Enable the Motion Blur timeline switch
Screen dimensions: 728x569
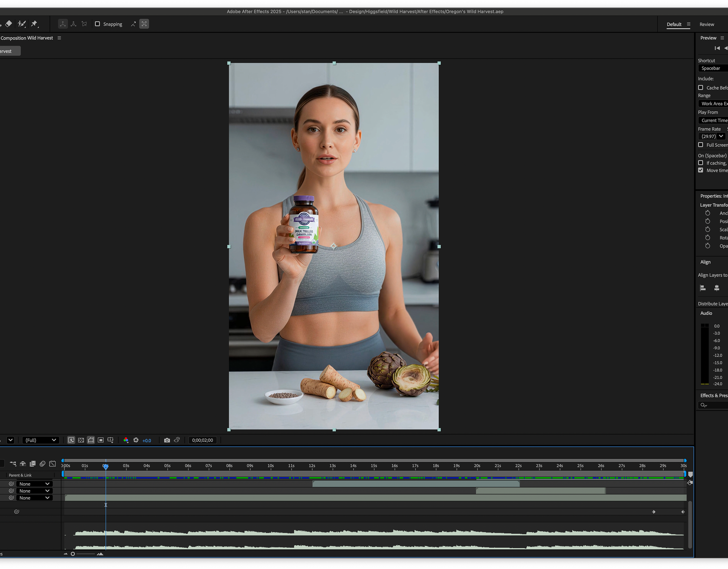point(42,464)
